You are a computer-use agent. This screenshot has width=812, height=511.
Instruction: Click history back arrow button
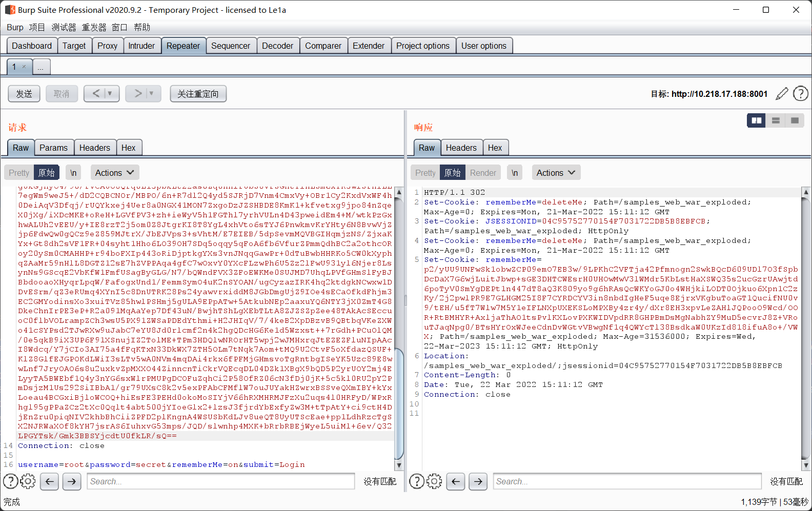point(96,93)
